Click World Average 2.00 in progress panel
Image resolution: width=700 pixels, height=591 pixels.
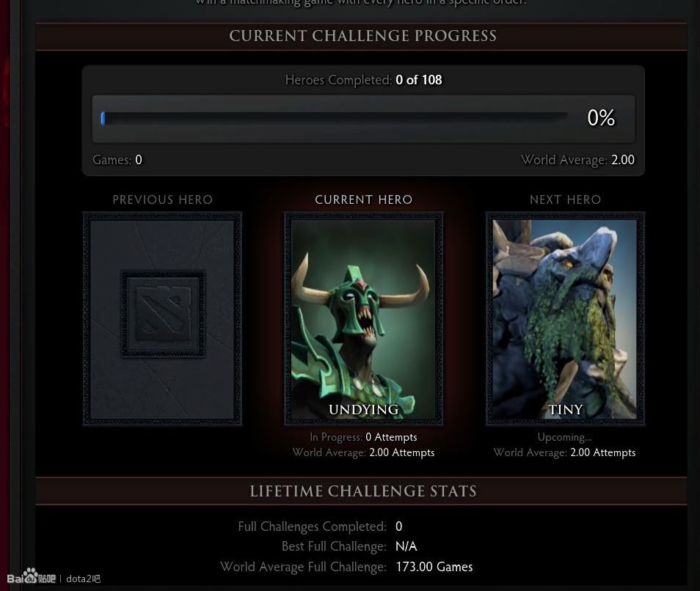click(577, 160)
